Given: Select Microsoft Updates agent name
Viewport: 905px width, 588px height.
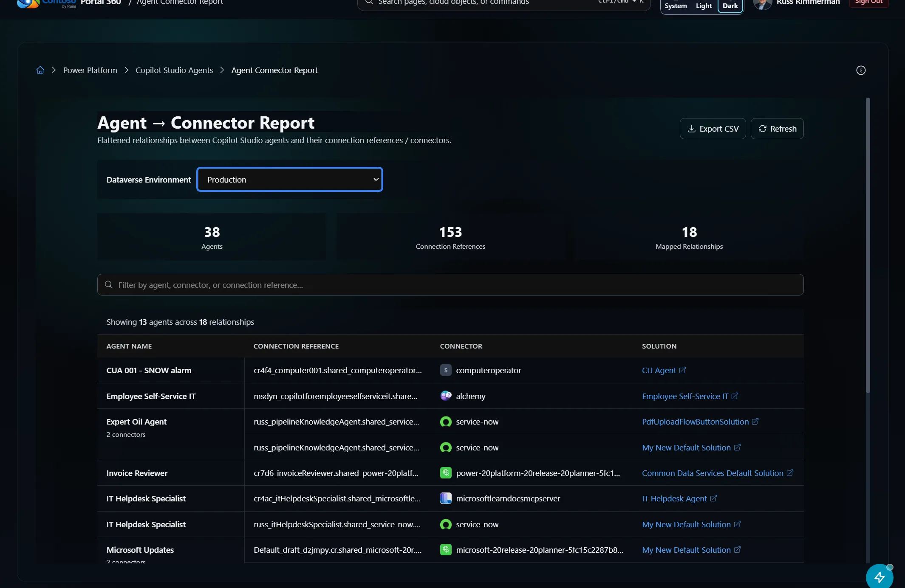Looking at the screenshot, I should coord(140,549).
